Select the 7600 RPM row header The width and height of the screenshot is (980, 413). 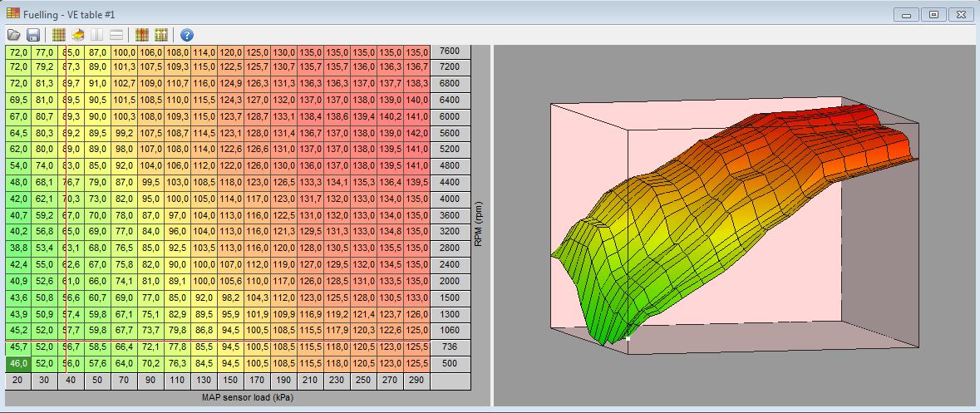coord(450,52)
